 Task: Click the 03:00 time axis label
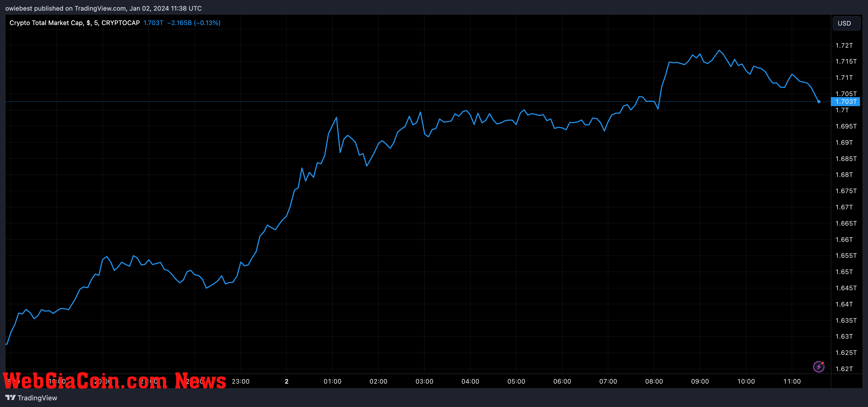(x=424, y=381)
